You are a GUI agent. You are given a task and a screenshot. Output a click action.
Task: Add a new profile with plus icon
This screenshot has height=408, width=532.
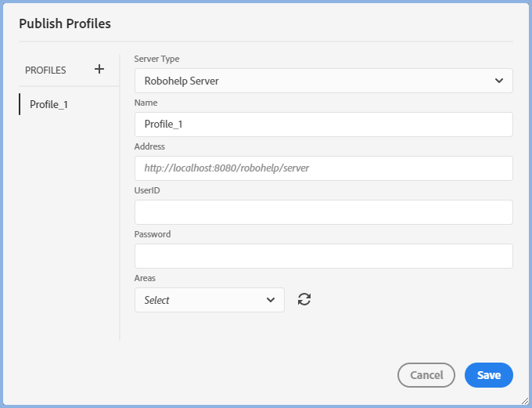pyautogui.click(x=99, y=70)
